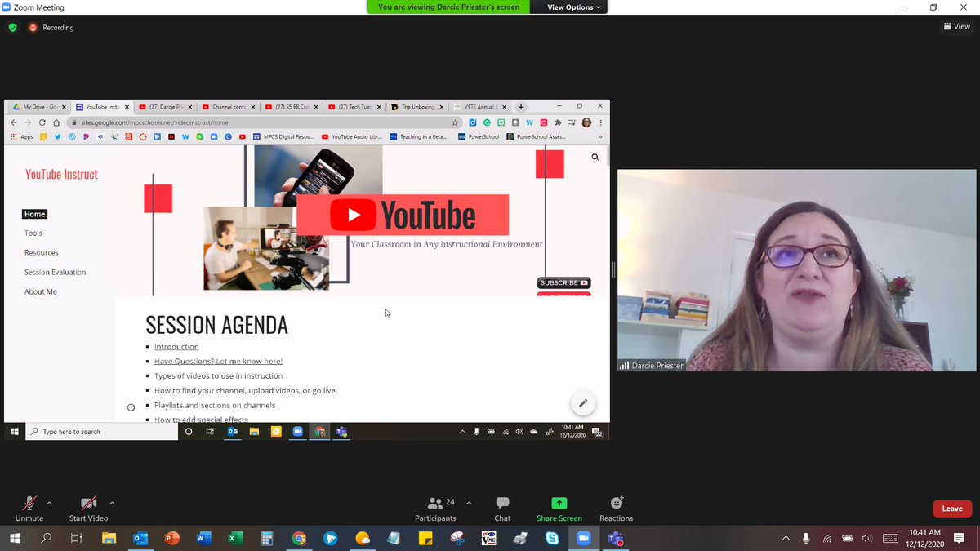Switch to the VSTE Annual tab
Image resolution: width=980 pixels, height=551 pixels.
pyautogui.click(x=481, y=107)
